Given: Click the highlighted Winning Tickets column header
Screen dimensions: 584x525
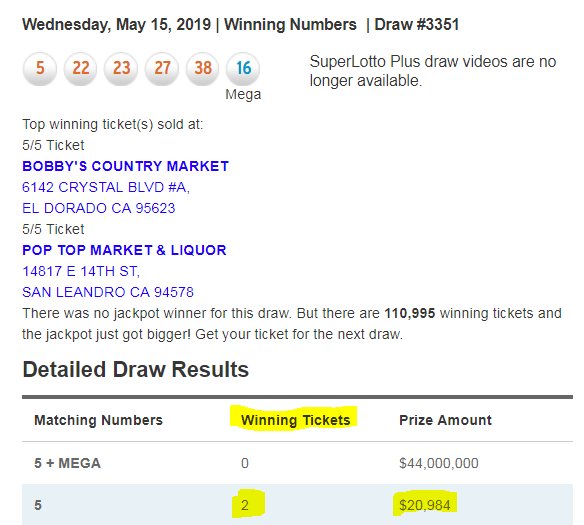Looking at the screenshot, I should [296, 420].
